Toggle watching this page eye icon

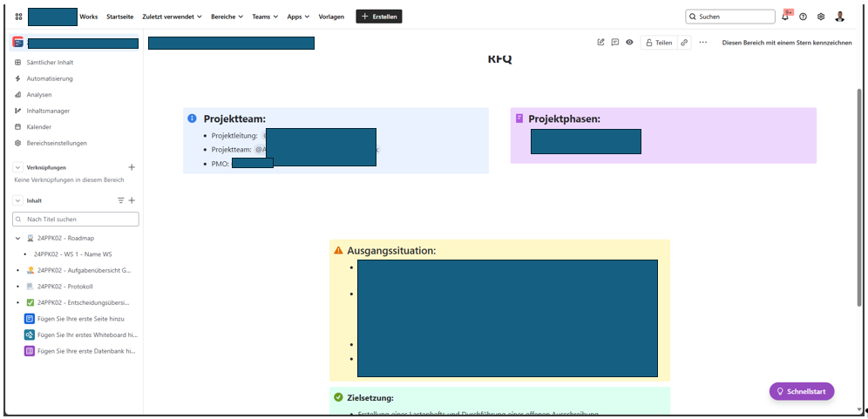coord(629,42)
